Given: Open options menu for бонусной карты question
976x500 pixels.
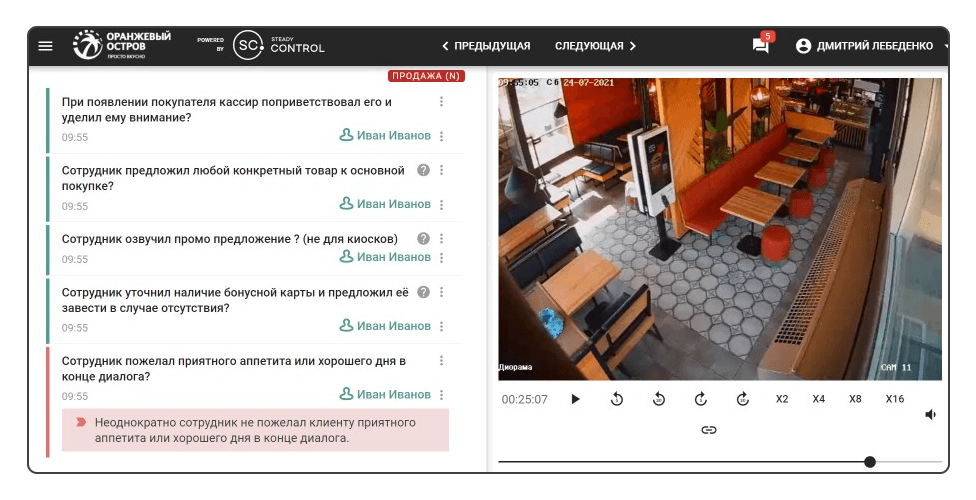Looking at the screenshot, I should (x=441, y=292).
